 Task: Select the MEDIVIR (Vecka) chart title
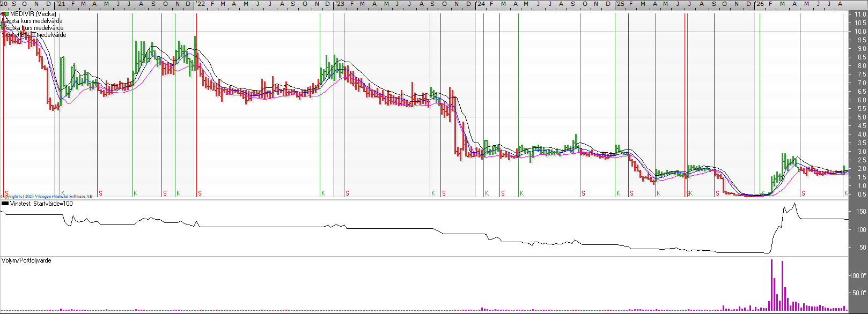(x=33, y=14)
